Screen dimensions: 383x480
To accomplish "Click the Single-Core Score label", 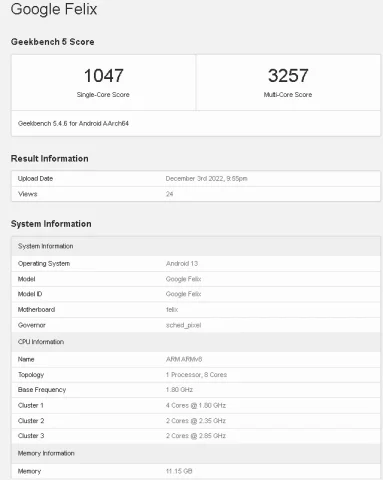I will 103,95.
